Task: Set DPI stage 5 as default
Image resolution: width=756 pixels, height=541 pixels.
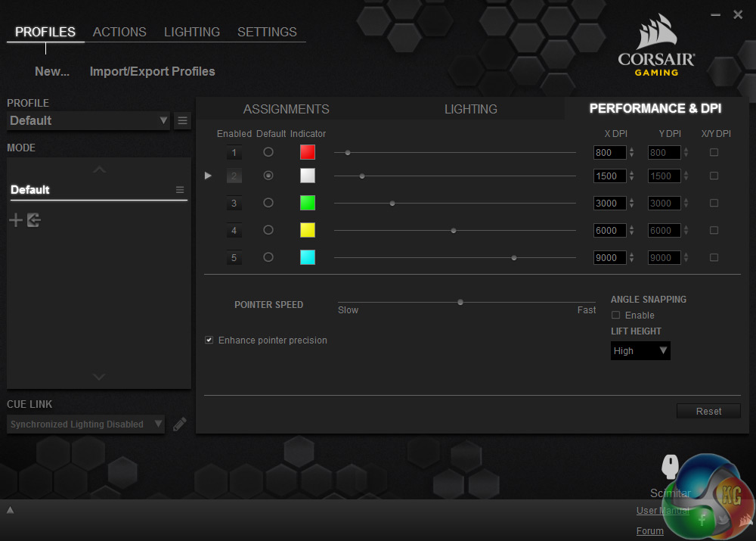Action: (x=268, y=257)
